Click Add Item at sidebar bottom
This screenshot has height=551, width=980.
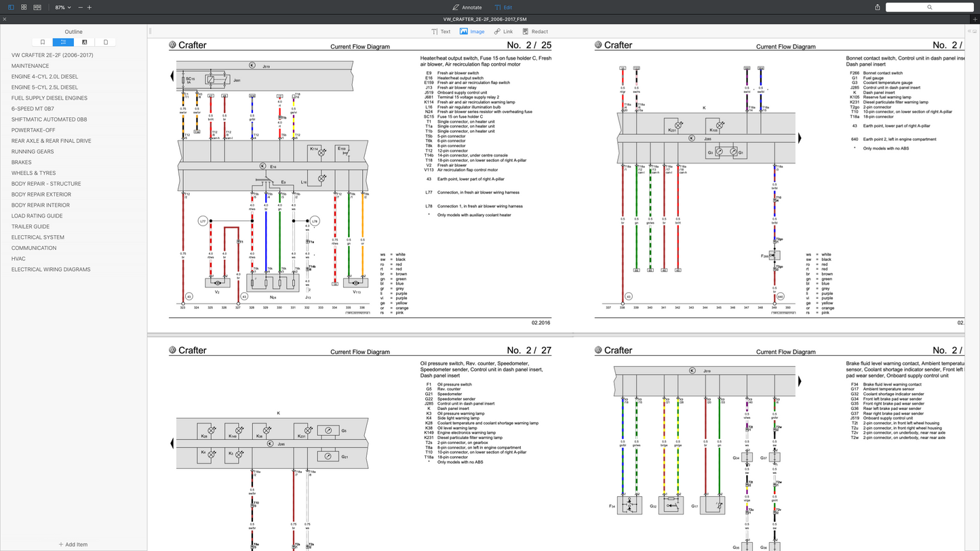[73, 544]
